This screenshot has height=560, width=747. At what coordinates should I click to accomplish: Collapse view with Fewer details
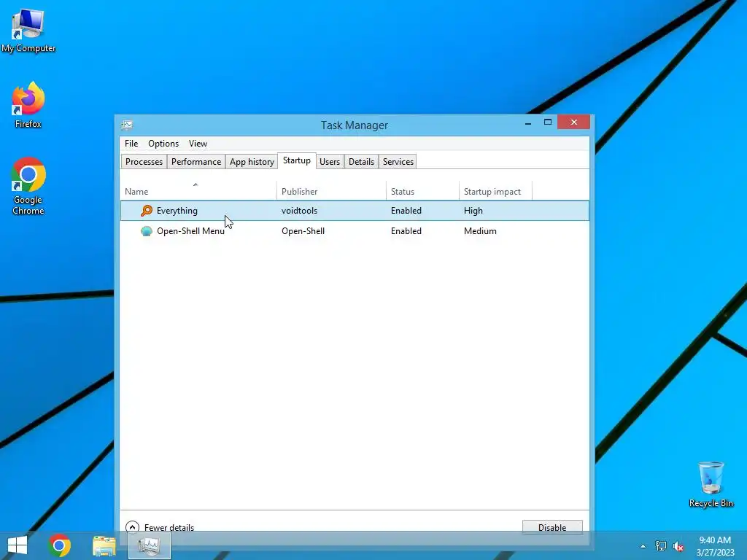(160, 527)
